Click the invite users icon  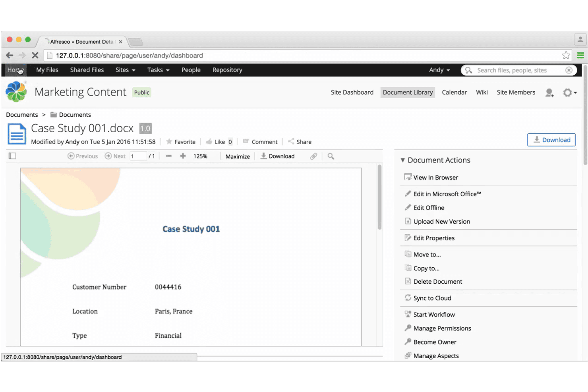tap(549, 93)
